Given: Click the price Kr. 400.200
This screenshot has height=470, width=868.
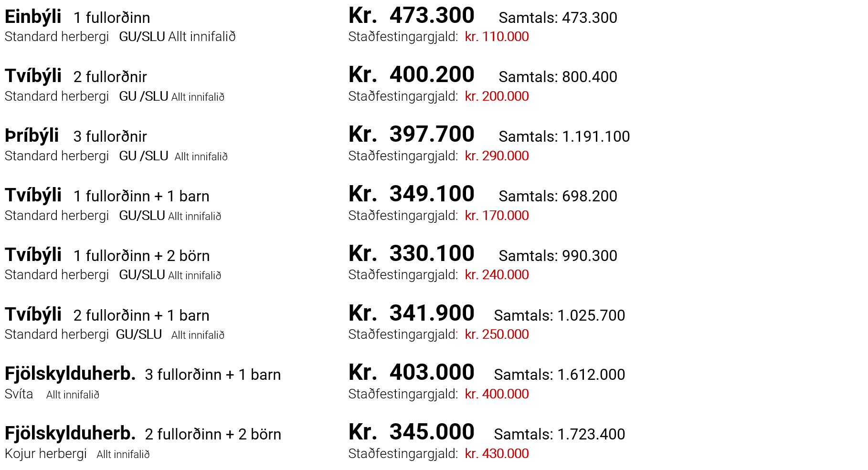Looking at the screenshot, I should pyautogui.click(x=411, y=75).
